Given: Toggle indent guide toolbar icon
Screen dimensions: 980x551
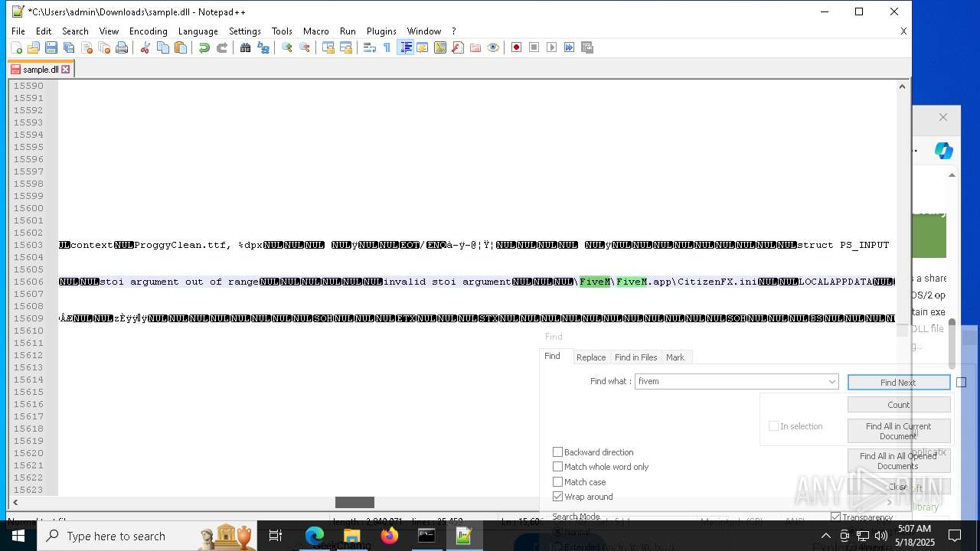Looking at the screenshot, I should click(406, 47).
